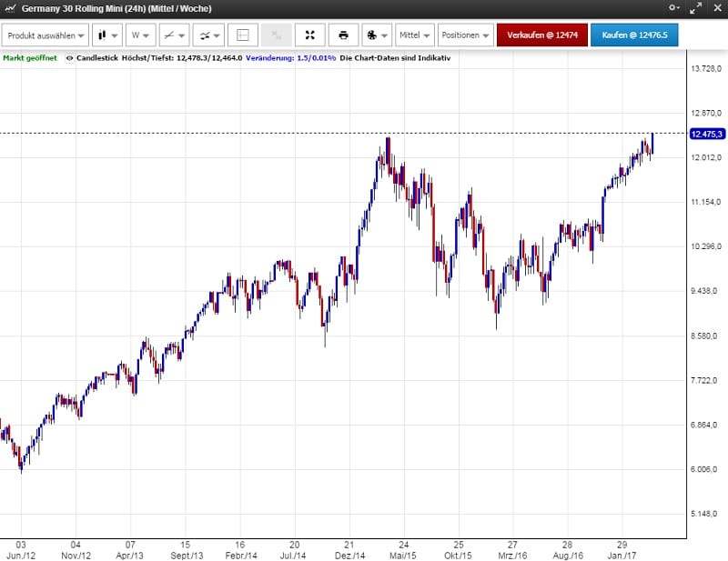Open the candlestick chart type selector

[x=107, y=35]
